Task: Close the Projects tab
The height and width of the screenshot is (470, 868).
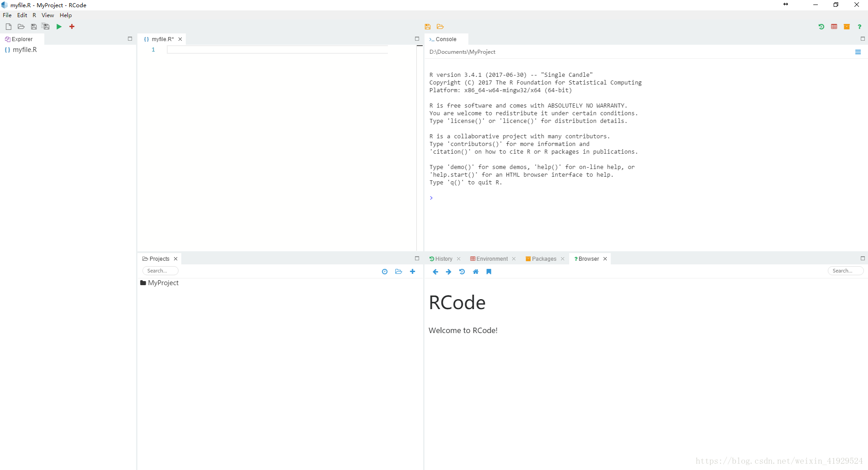Action: (x=175, y=259)
